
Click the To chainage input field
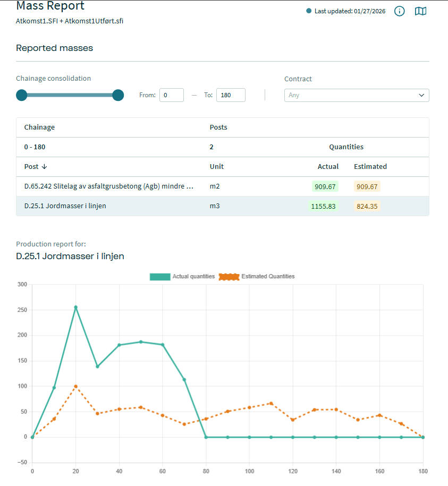point(230,95)
